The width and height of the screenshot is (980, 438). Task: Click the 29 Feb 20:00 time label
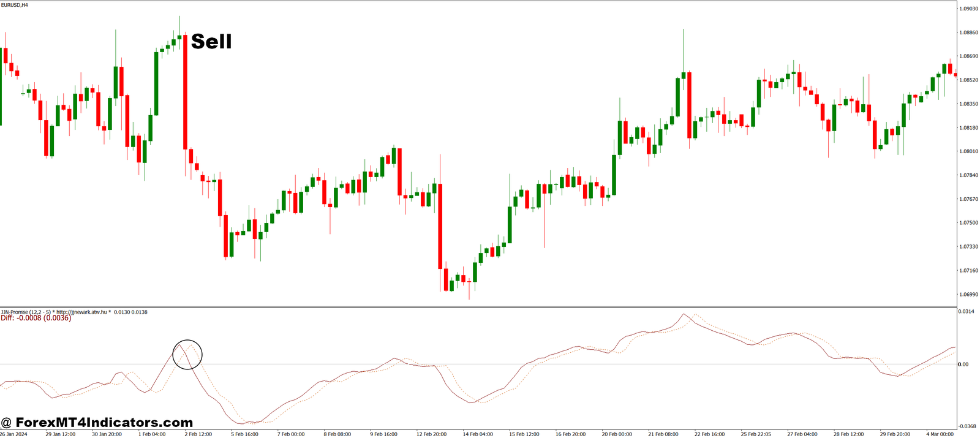(x=895, y=434)
